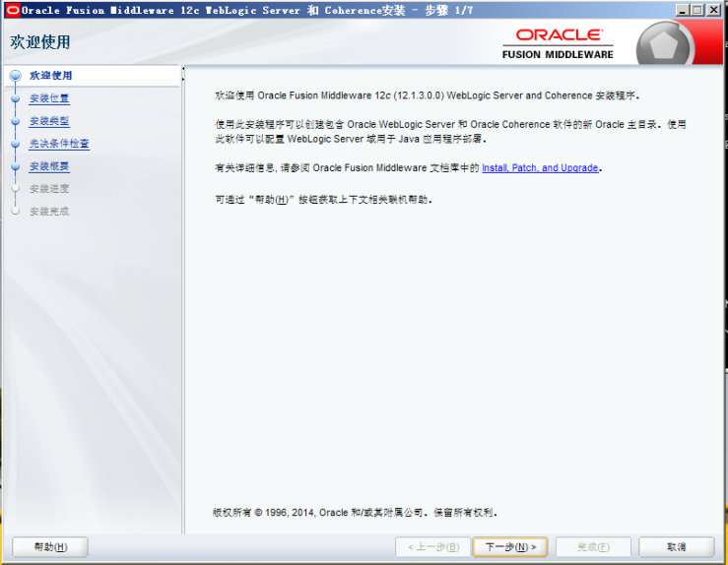This screenshot has width=728, height=565.
Task: Click the step bullet beside 安装概要
Action: pyautogui.click(x=15, y=166)
